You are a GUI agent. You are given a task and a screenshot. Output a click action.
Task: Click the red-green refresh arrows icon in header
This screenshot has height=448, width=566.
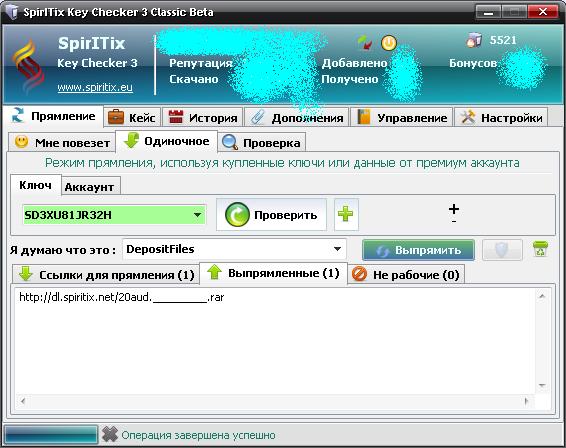tap(365, 43)
